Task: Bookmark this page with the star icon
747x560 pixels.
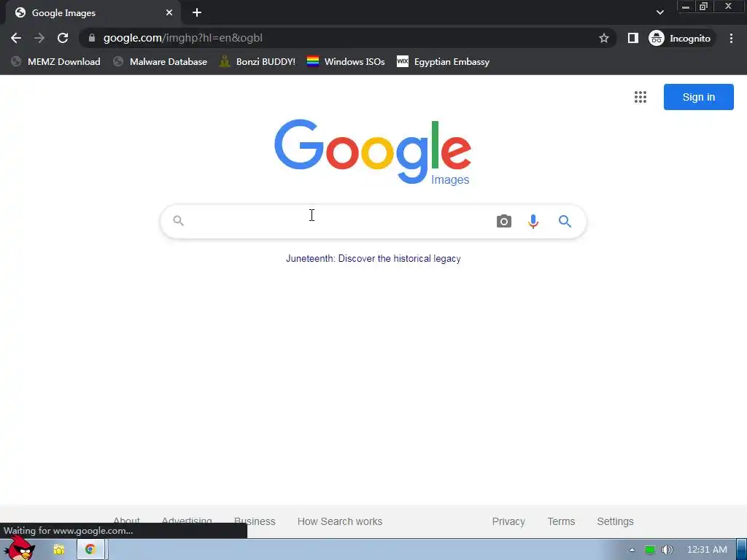Action: click(x=603, y=38)
